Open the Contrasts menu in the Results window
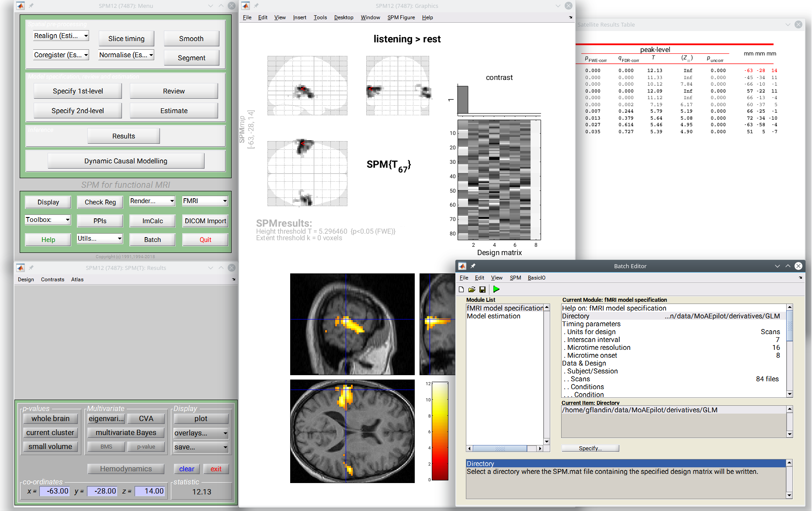The image size is (812, 511). coord(52,280)
